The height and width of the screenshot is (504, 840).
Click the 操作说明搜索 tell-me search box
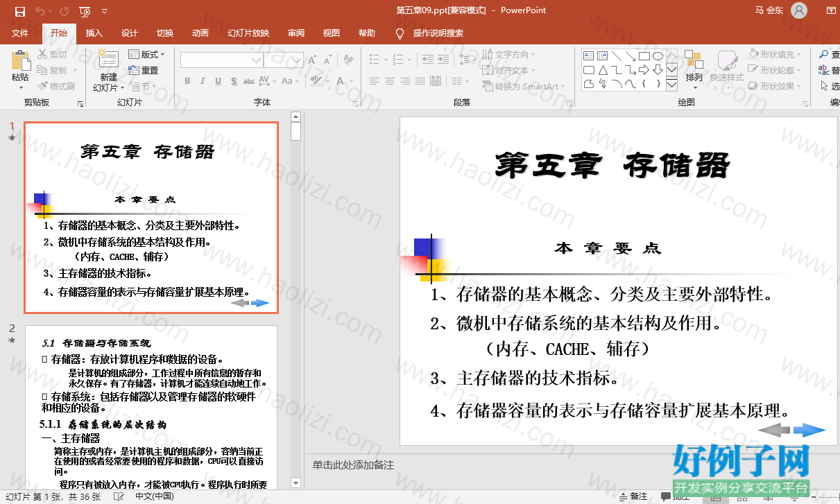(438, 33)
